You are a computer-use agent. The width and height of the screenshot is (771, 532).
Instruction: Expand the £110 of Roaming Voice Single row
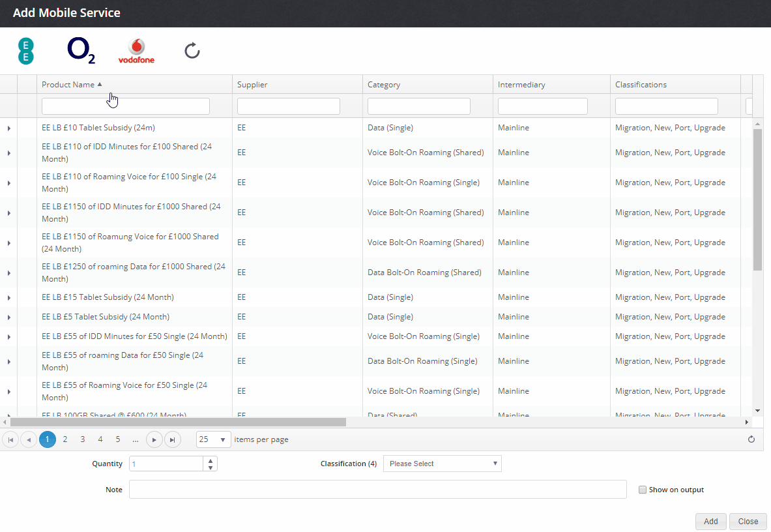9,183
